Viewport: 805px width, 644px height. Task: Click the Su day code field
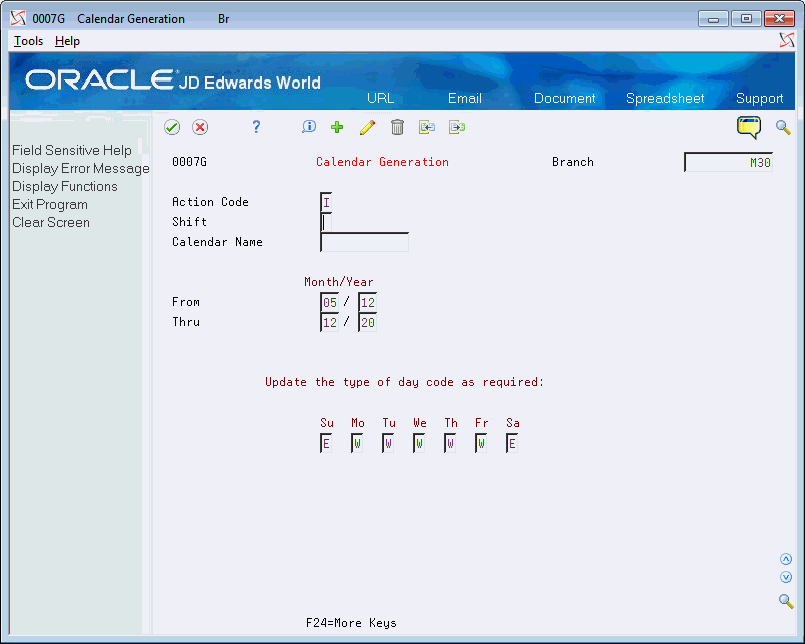(x=326, y=443)
